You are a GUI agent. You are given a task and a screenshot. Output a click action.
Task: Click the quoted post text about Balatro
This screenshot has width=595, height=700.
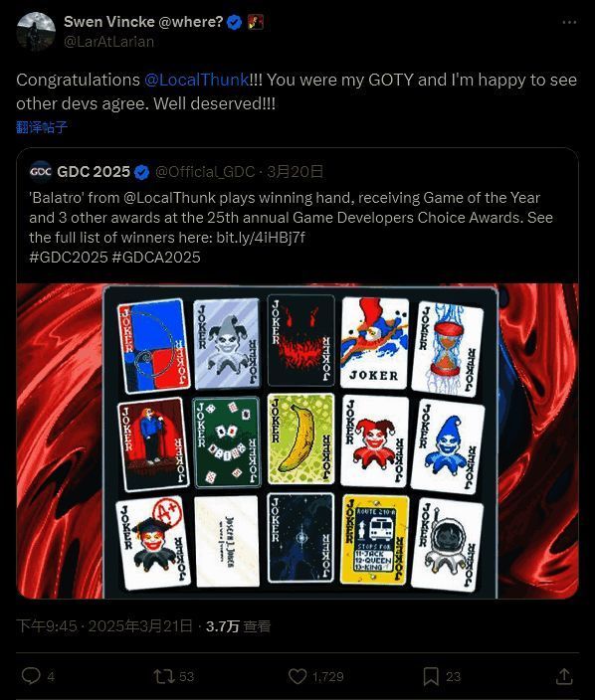click(292, 228)
